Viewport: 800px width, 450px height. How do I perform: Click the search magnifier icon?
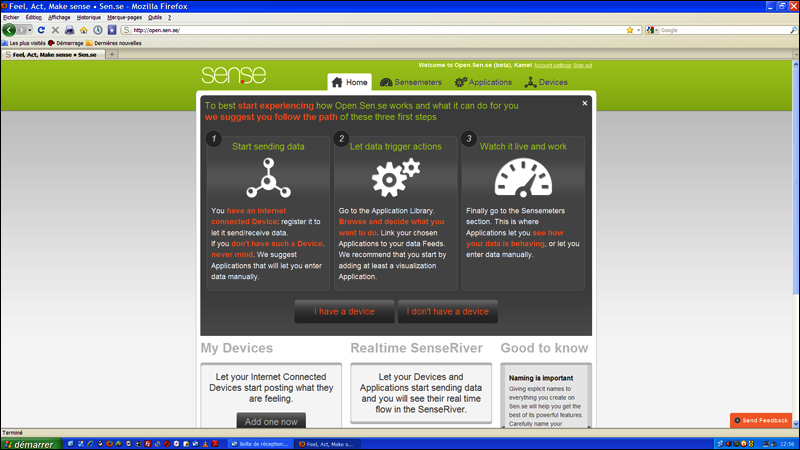793,30
